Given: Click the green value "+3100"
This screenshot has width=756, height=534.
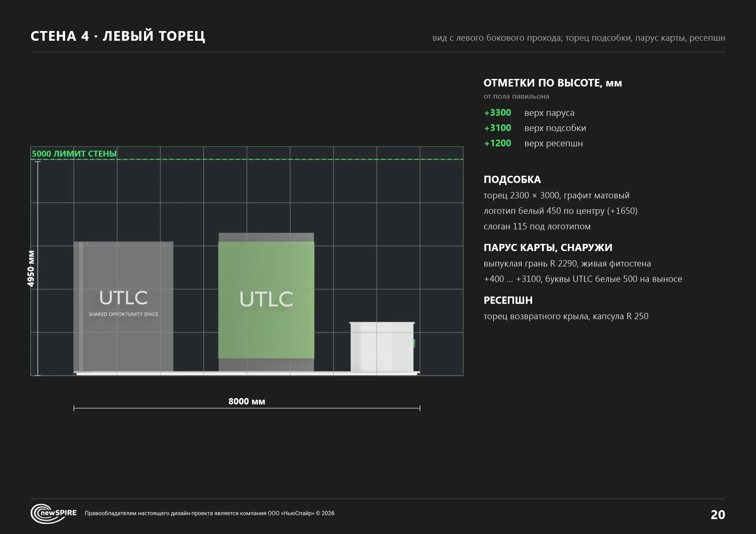Looking at the screenshot, I should point(498,128).
